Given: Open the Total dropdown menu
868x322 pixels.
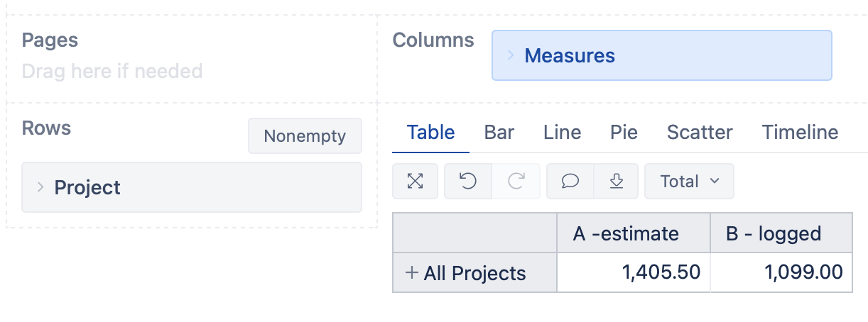Looking at the screenshot, I should pos(689,182).
